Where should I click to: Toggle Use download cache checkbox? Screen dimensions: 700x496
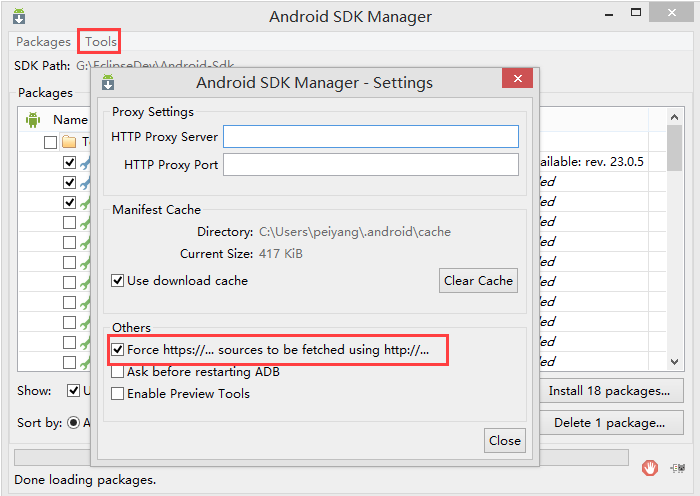click(x=117, y=281)
